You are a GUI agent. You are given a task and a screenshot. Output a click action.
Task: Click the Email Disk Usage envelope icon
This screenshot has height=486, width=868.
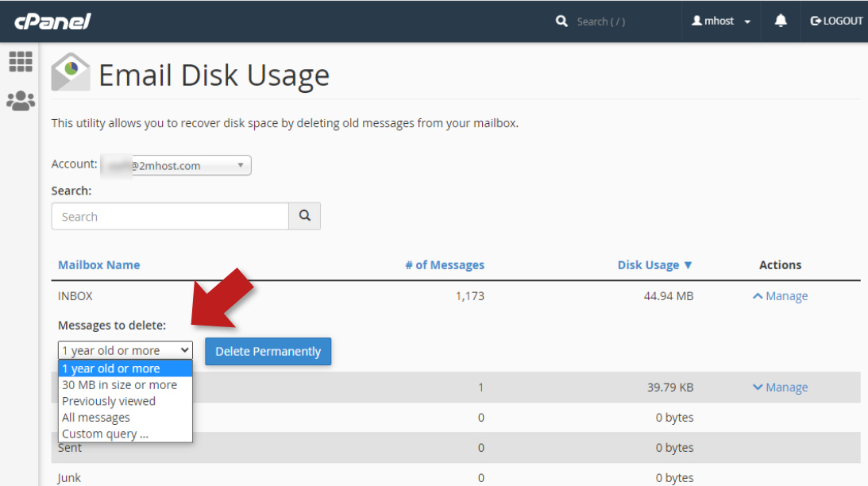(x=71, y=73)
